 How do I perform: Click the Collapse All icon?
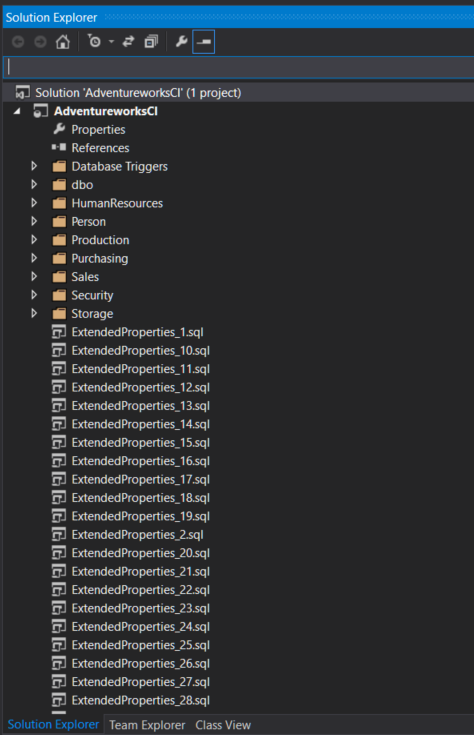(x=151, y=42)
